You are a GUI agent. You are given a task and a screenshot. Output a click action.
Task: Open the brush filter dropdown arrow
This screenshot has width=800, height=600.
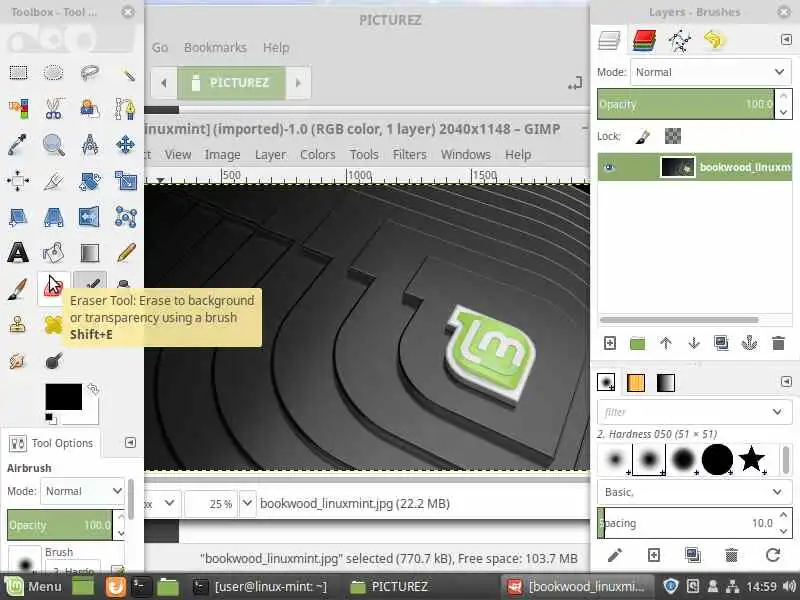tap(777, 412)
